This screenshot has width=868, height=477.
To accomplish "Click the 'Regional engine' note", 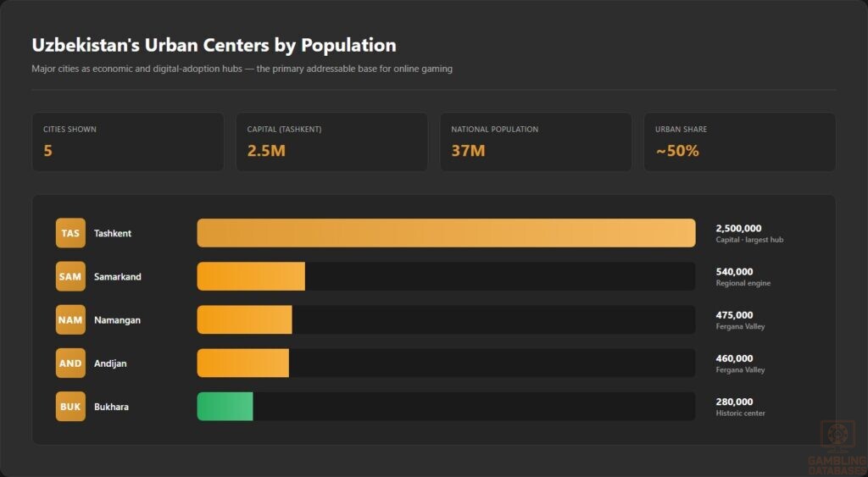I will (x=743, y=283).
